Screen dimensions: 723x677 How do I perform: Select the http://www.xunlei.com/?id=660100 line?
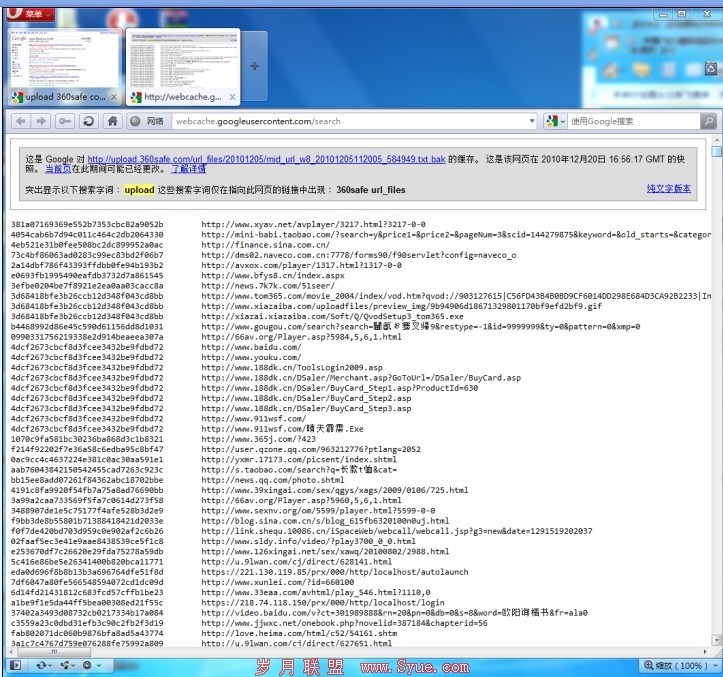coord(278,582)
